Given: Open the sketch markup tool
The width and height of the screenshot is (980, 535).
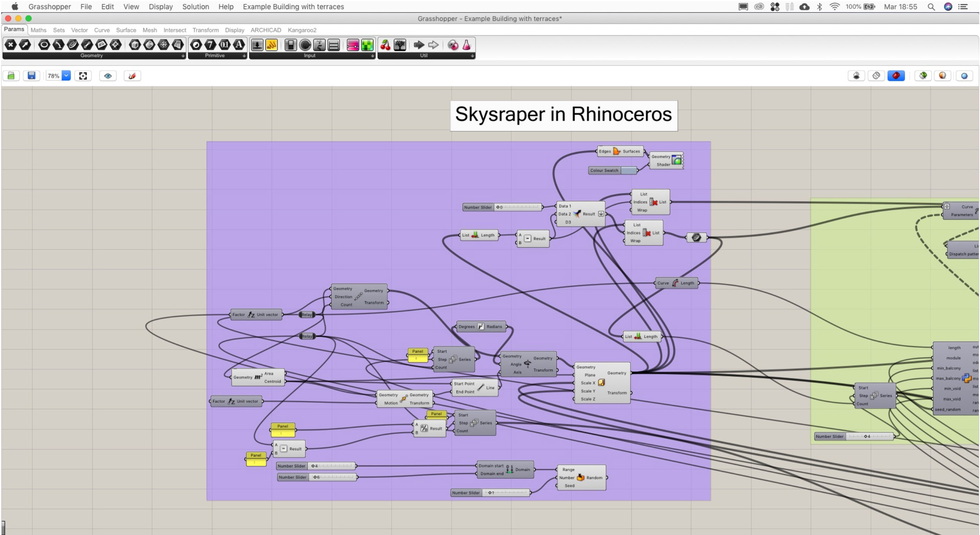Looking at the screenshot, I should (132, 76).
